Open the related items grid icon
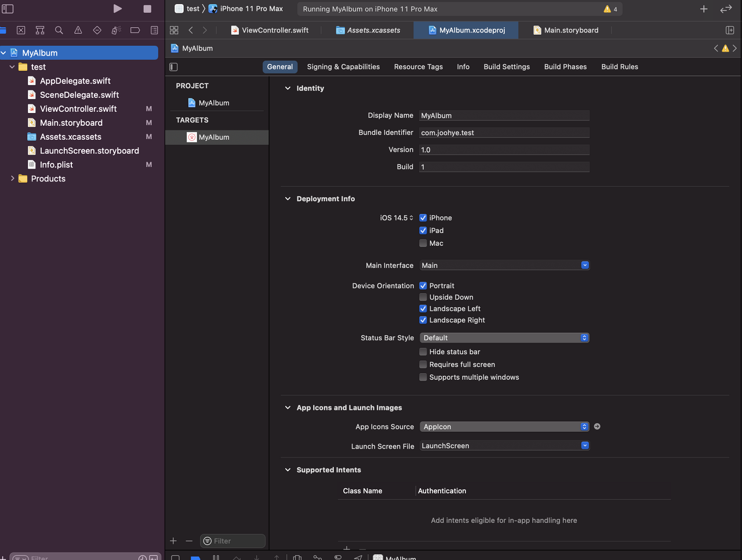The image size is (742, 560). 174,30
